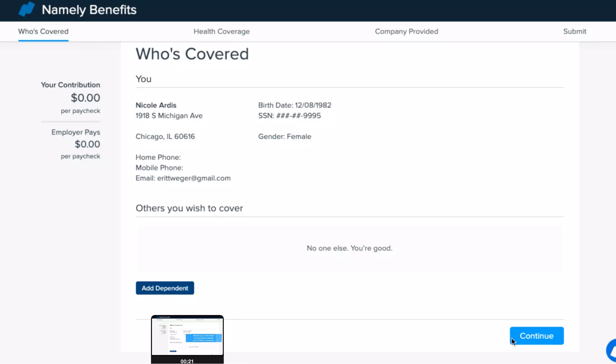This screenshot has width=616, height=364.
Task: Click the 00:21 video timer
Action: coord(187,361)
